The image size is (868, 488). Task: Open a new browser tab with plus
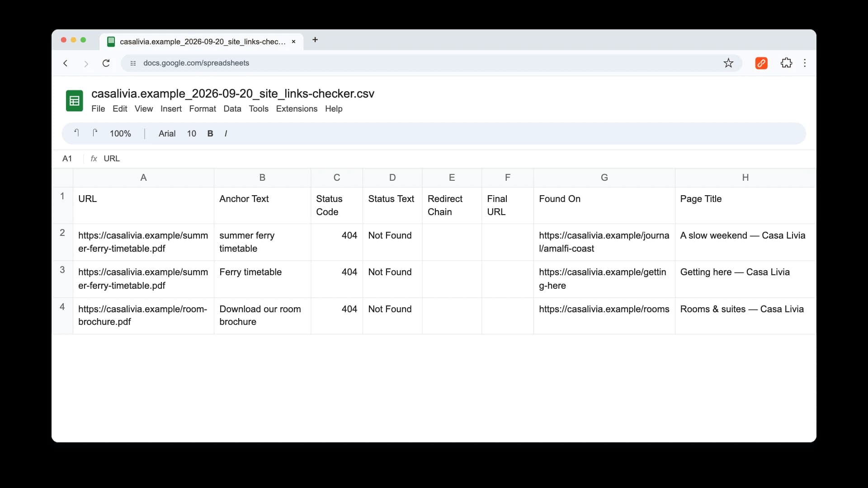[x=315, y=40]
